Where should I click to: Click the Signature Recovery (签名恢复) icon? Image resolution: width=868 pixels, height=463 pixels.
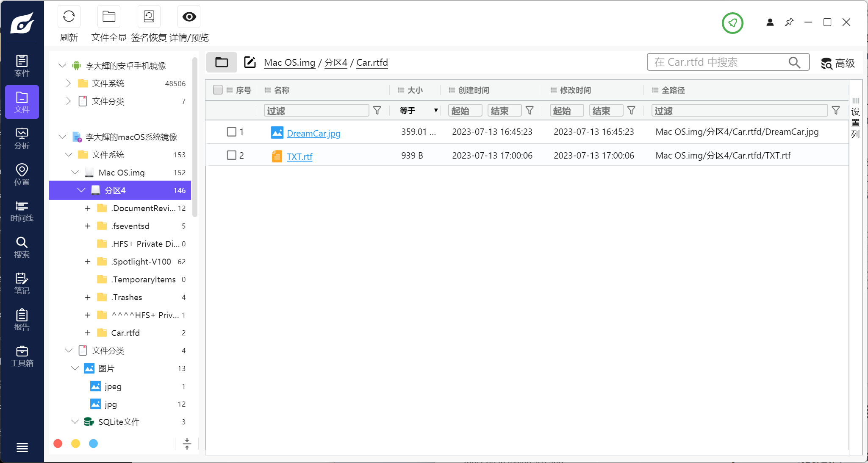coord(149,17)
